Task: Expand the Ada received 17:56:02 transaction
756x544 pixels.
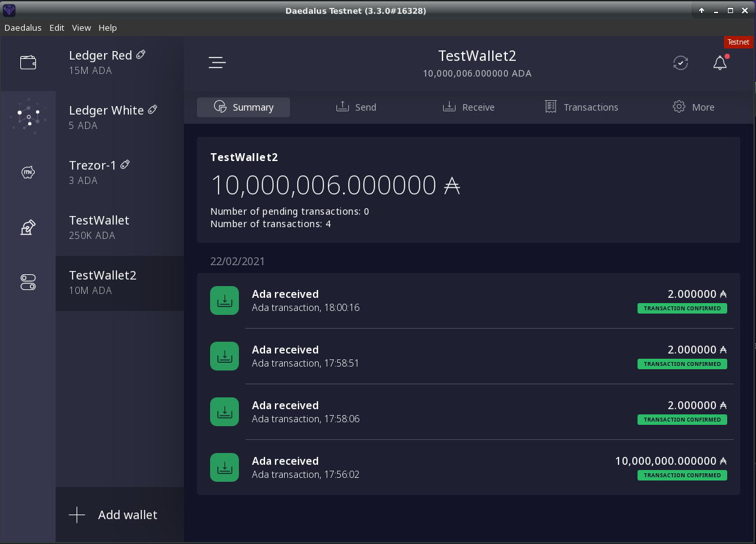Action: [468, 467]
